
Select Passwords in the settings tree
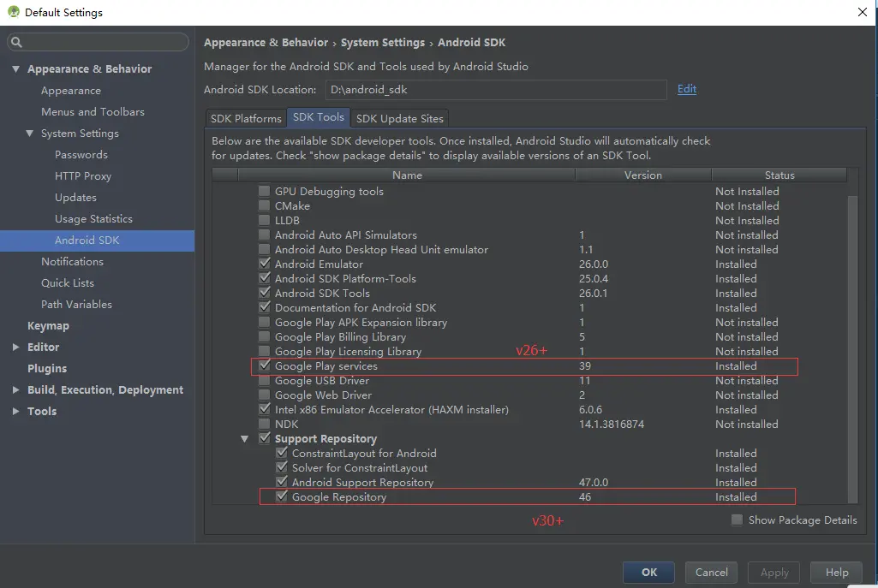81,154
